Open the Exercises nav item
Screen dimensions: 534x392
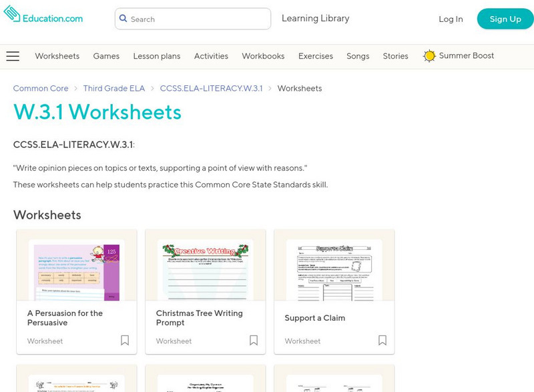point(316,56)
